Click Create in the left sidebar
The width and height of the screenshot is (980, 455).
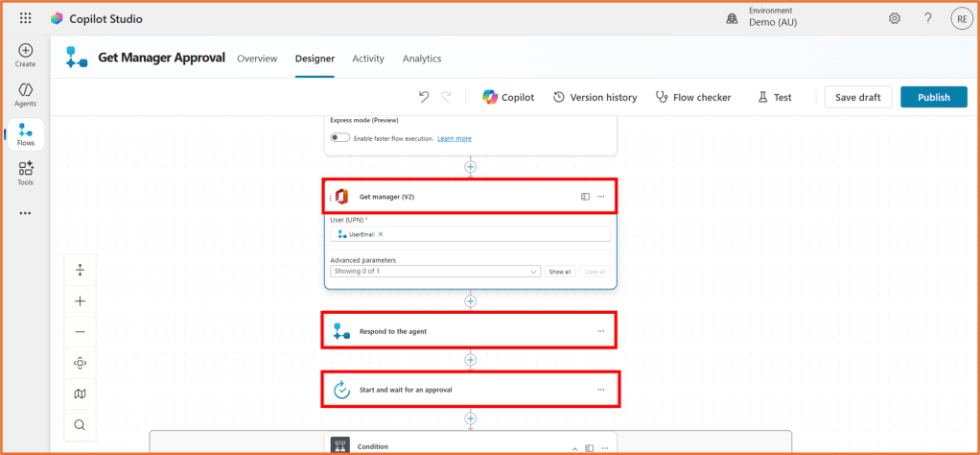click(x=26, y=55)
